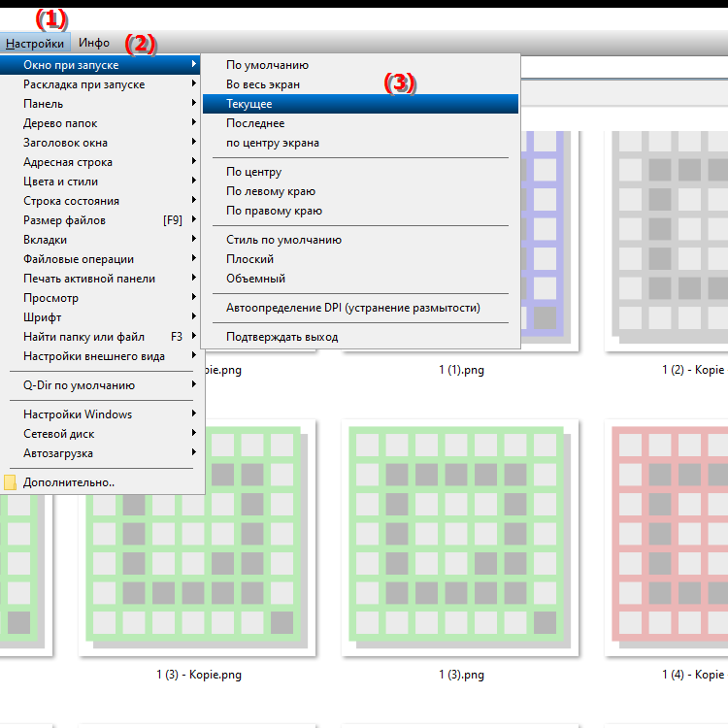Open Печать активной панели submenu
This screenshot has width=728, height=728.
click(x=100, y=279)
